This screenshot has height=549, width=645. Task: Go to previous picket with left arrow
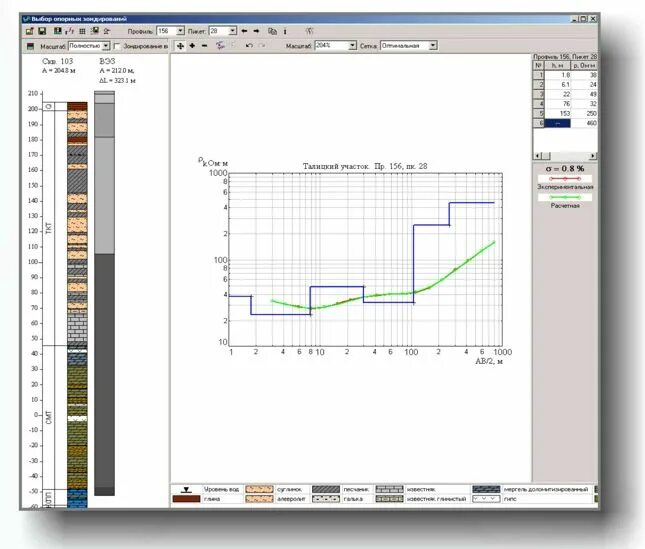[244, 31]
